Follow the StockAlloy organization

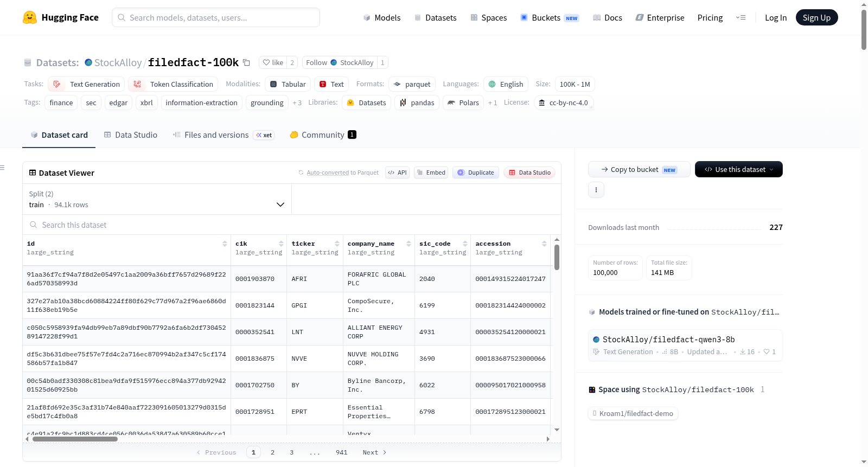340,62
